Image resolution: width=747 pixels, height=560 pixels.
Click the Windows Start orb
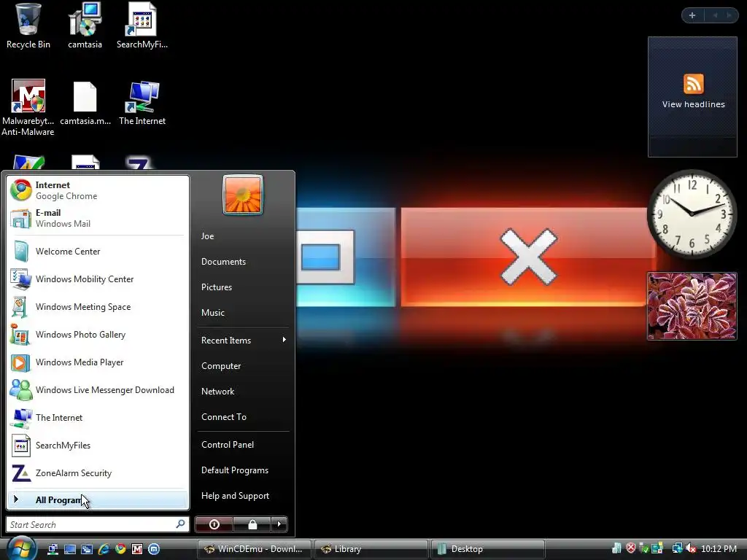click(x=21, y=548)
